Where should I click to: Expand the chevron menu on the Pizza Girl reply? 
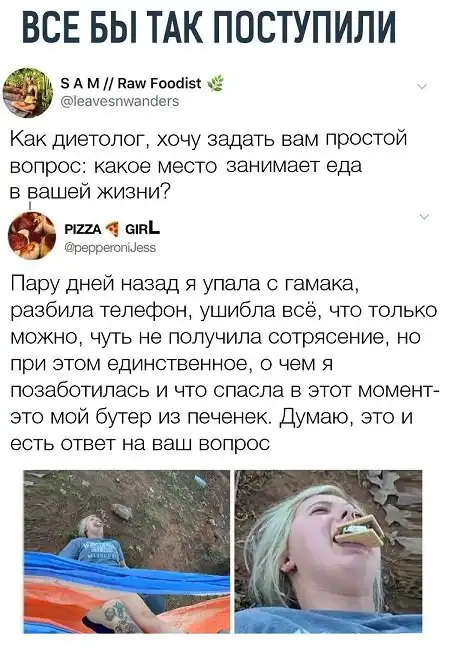(x=424, y=216)
